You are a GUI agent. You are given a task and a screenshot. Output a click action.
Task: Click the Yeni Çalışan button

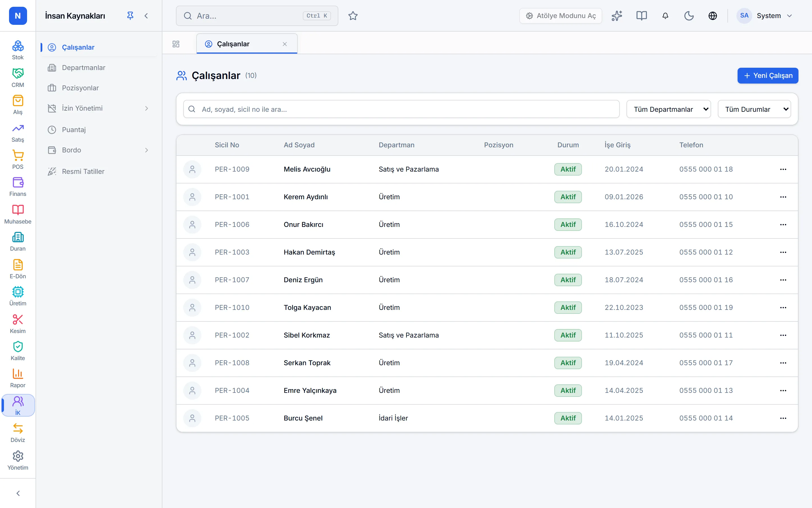point(768,76)
